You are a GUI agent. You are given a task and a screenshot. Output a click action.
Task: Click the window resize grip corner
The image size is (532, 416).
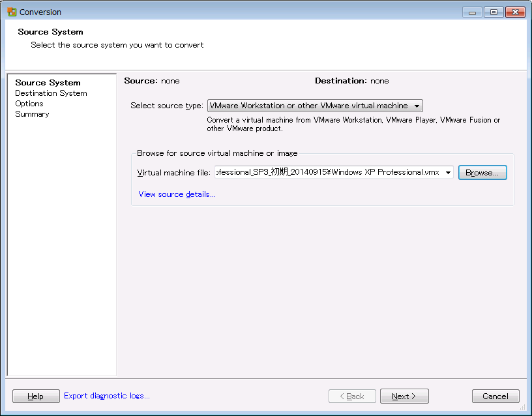(x=523, y=407)
